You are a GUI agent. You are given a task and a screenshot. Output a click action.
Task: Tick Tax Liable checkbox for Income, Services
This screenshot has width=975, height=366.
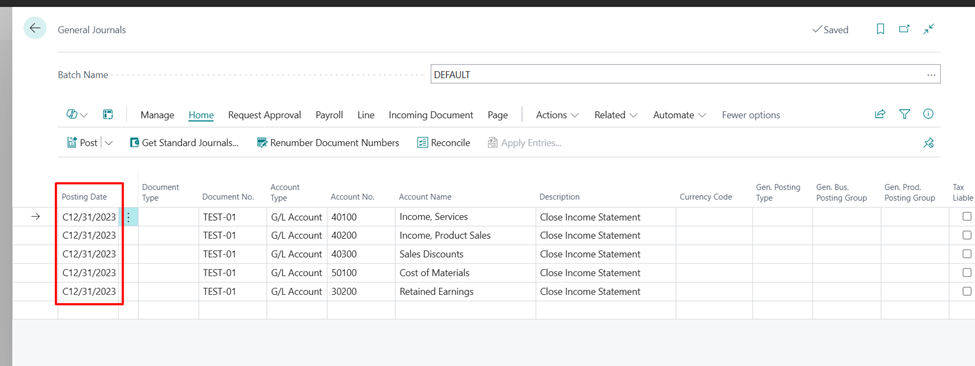click(967, 217)
